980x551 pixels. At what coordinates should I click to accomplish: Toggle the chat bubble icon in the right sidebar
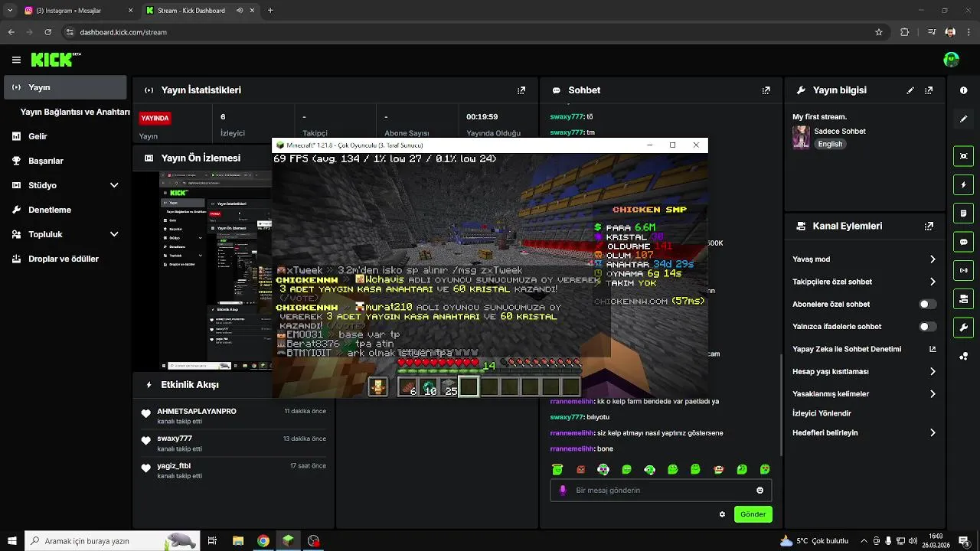(x=964, y=242)
